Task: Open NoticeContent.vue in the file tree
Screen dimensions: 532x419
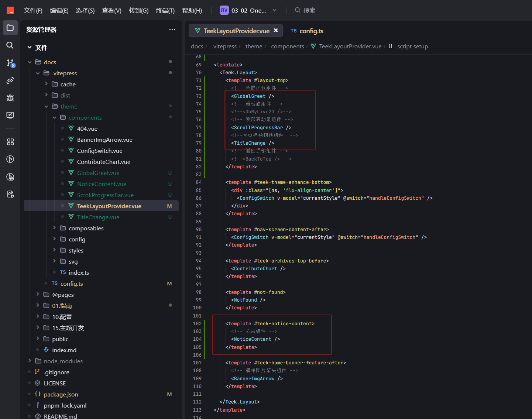Action: click(x=101, y=184)
